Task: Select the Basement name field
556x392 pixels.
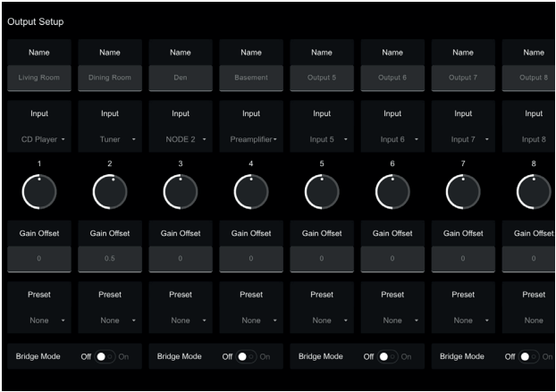Action: [250, 78]
